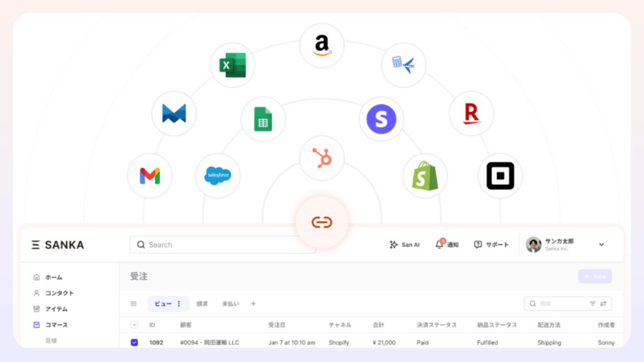The image size is (644, 362).
Task: Click the top Search input field
Action: tap(223, 244)
